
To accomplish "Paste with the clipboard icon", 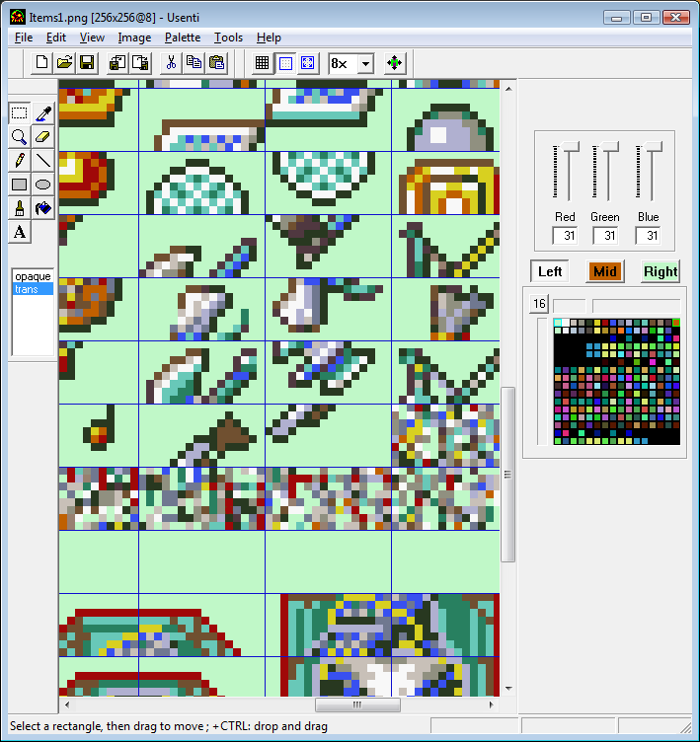I will click(x=216, y=63).
